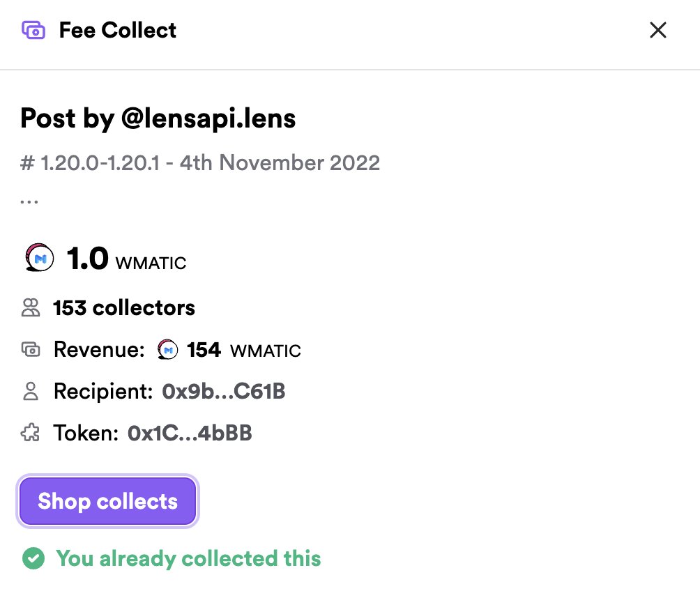Click the collectors people icon
The image size is (700, 598).
31,308
